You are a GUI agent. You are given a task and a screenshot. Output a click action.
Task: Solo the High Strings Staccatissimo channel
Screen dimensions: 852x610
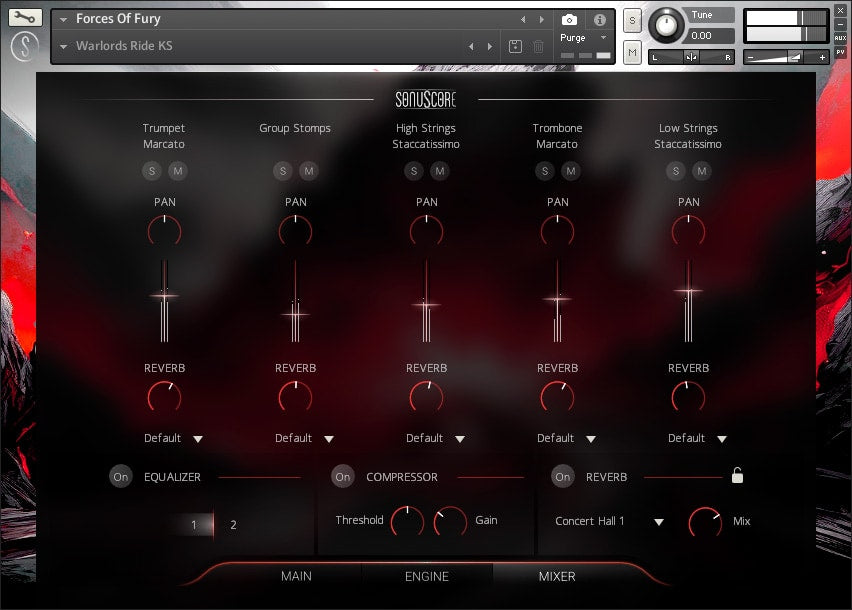(414, 171)
